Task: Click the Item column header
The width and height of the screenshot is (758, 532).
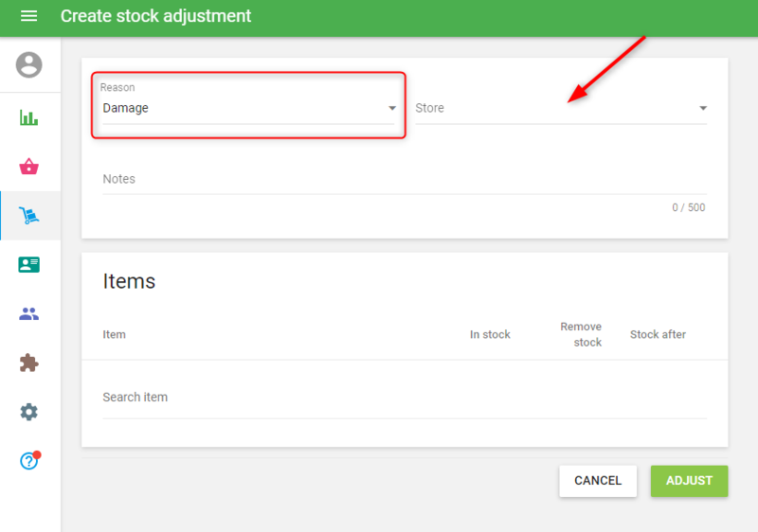Action: (x=115, y=334)
